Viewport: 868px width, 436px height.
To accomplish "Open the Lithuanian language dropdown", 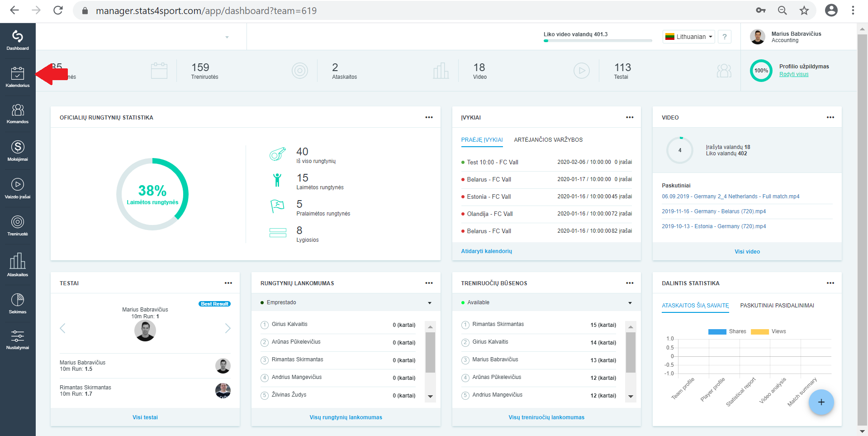I will (x=689, y=37).
